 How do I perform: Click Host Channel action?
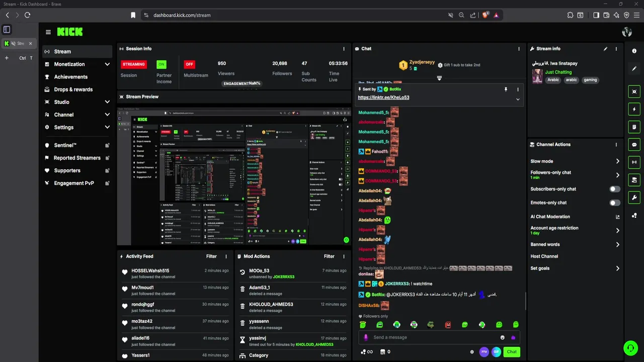click(x=544, y=256)
